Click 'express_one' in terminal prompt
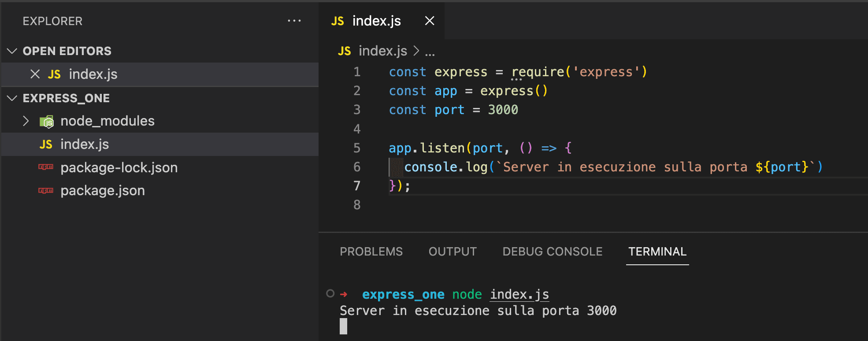The width and height of the screenshot is (868, 341). (x=403, y=294)
